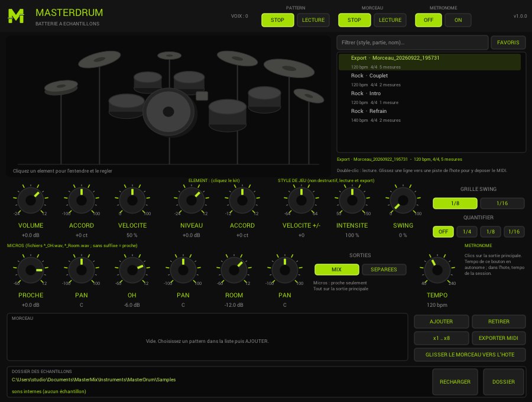532x402 pixels.
Task: Click the TEMPO knob
Action: tap(437, 270)
